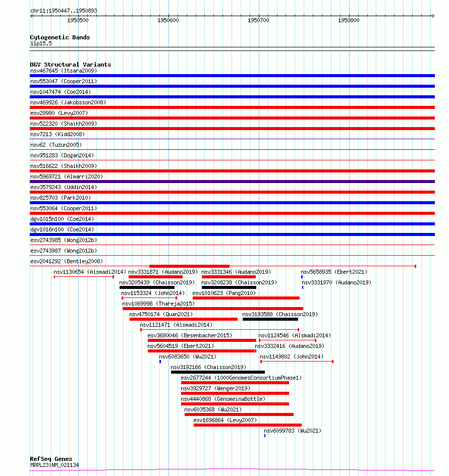Click nsv3193588 (Chaisson2019) label
Screen dimensions: 449x476
pyautogui.click(x=280, y=315)
